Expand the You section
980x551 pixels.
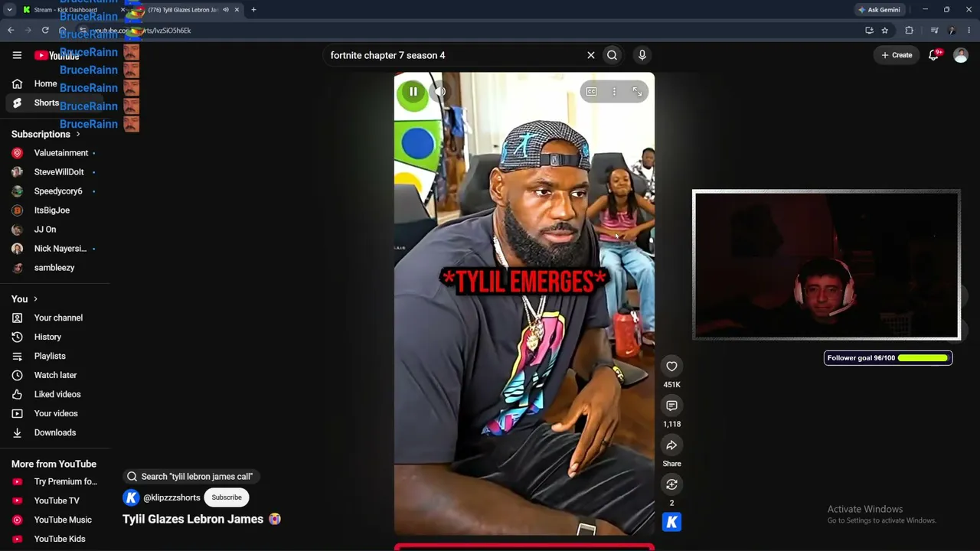(24, 298)
